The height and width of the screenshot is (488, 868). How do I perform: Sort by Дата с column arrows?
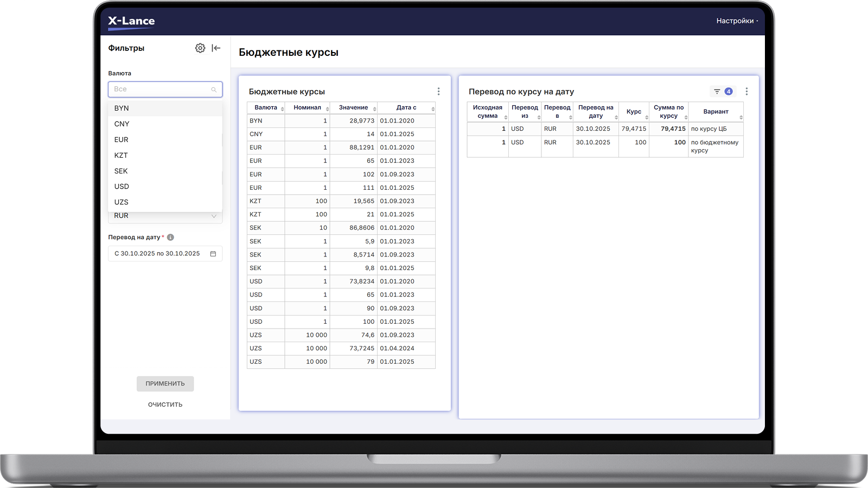[433, 109]
